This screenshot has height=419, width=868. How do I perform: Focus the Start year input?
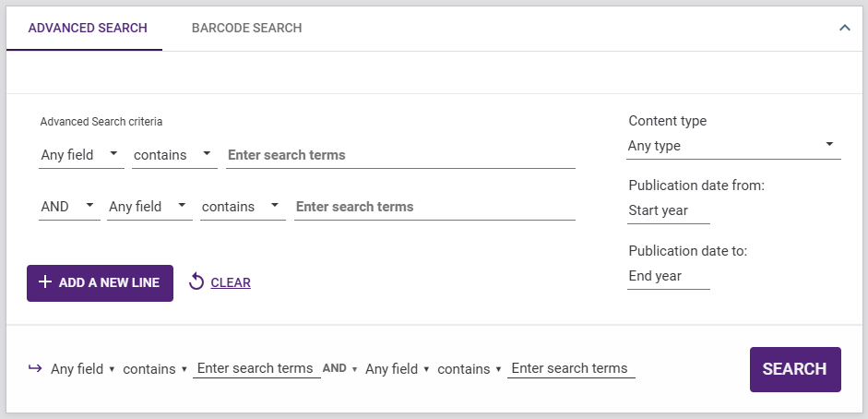668,210
